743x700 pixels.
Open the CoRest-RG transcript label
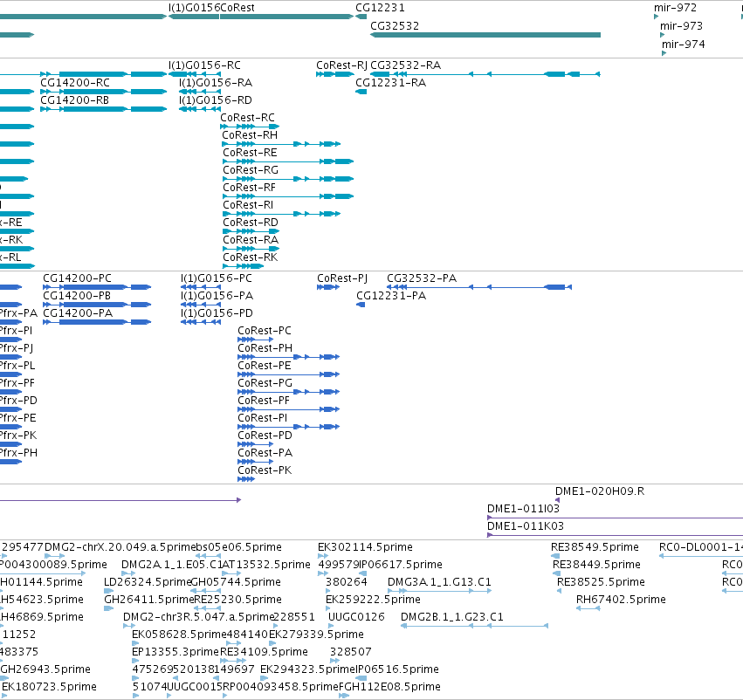click(x=251, y=170)
